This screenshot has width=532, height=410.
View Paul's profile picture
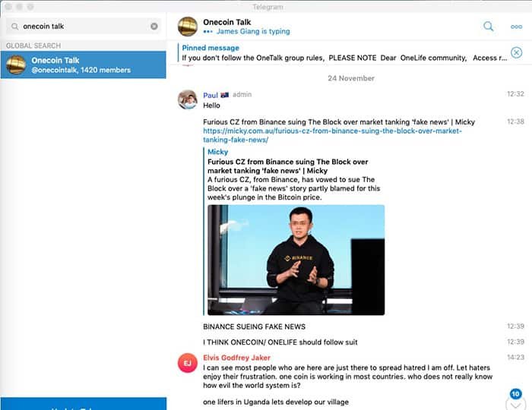[x=188, y=99]
